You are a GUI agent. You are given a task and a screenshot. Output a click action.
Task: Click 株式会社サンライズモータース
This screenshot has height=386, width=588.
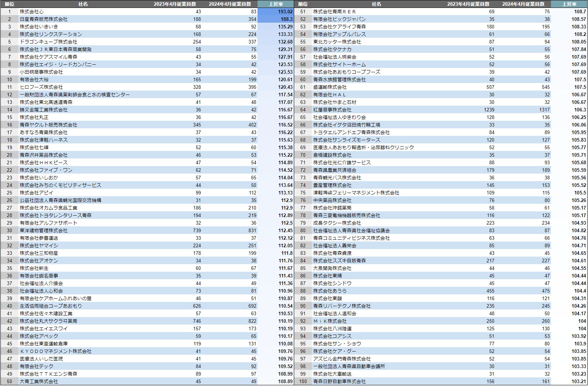click(x=347, y=140)
